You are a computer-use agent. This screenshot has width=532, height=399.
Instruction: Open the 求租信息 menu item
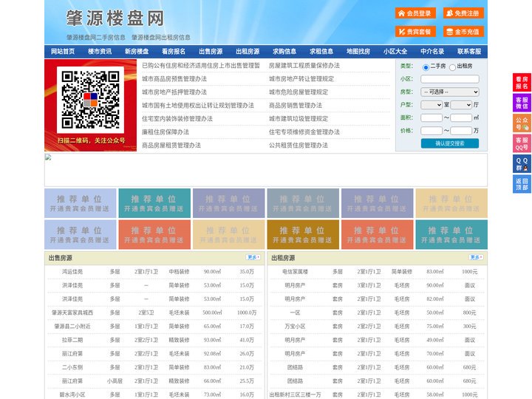coord(321,52)
